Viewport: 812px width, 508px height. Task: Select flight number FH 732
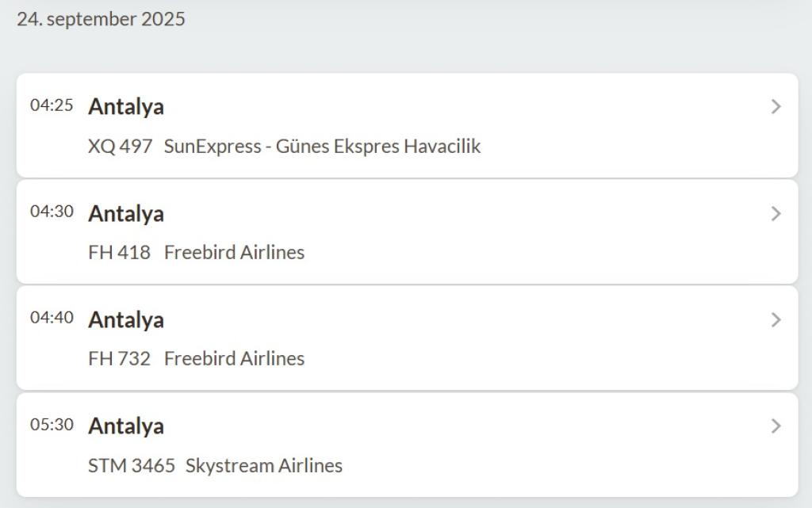(119, 359)
